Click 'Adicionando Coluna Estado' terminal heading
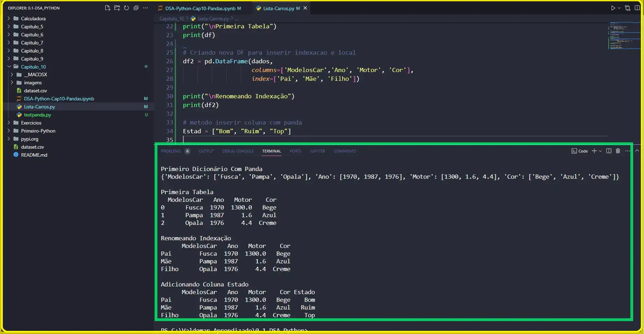Viewport: 644px width, 334px height. 205,284
